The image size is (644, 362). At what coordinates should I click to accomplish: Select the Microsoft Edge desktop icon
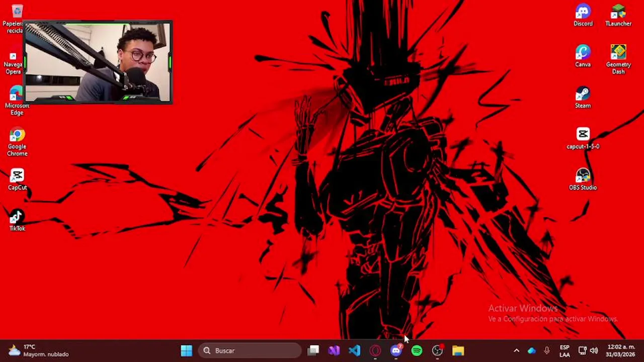click(17, 101)
